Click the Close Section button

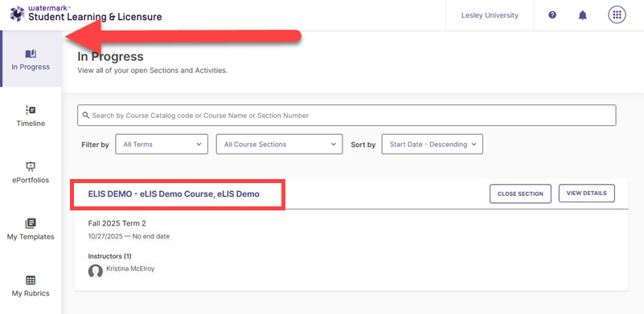point(520,194)
